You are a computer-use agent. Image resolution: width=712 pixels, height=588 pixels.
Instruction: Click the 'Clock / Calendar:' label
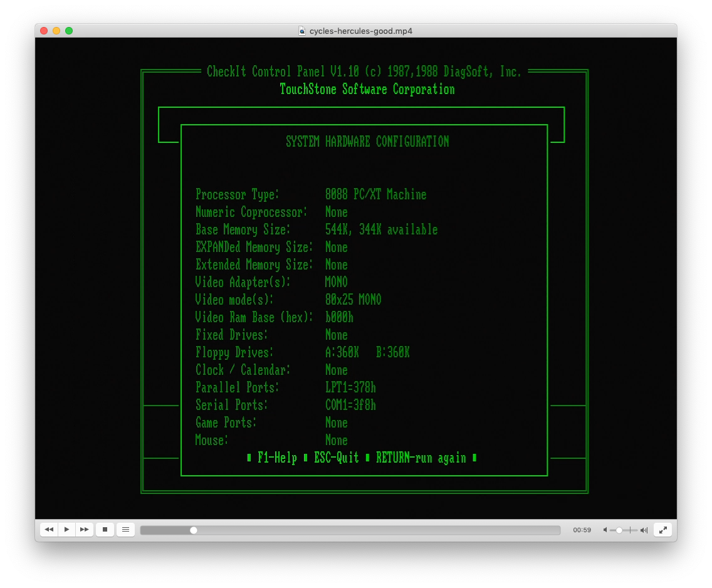click(243, 370)
